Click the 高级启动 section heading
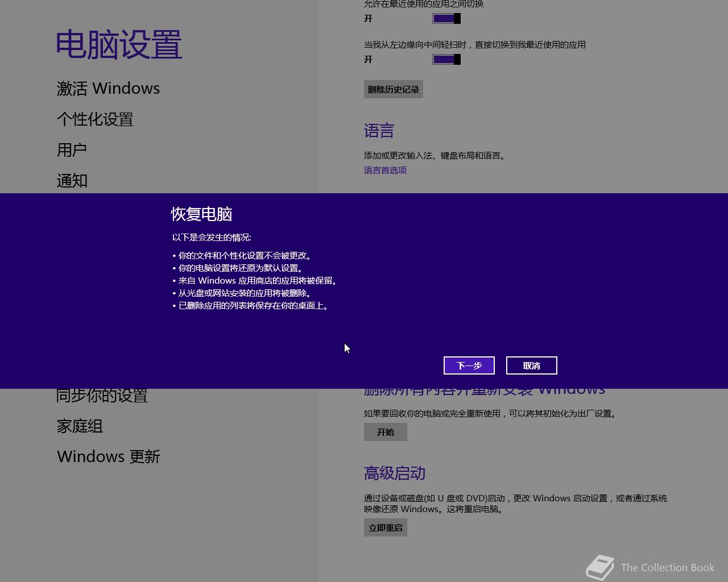 [395, 473]
